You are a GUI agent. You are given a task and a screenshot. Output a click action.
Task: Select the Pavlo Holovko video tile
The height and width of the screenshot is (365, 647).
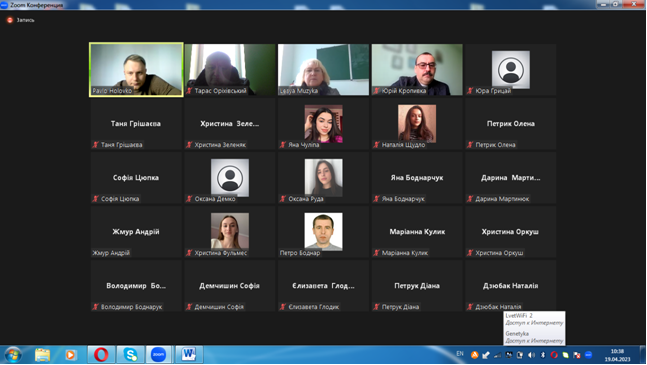(x=136, y=70)
